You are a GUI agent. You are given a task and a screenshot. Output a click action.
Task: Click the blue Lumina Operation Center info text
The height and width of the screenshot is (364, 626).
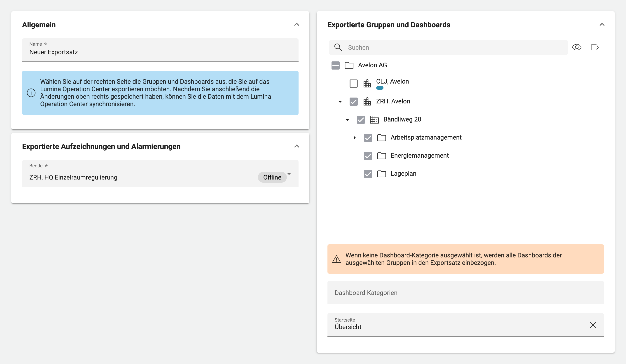coord(156,93)
